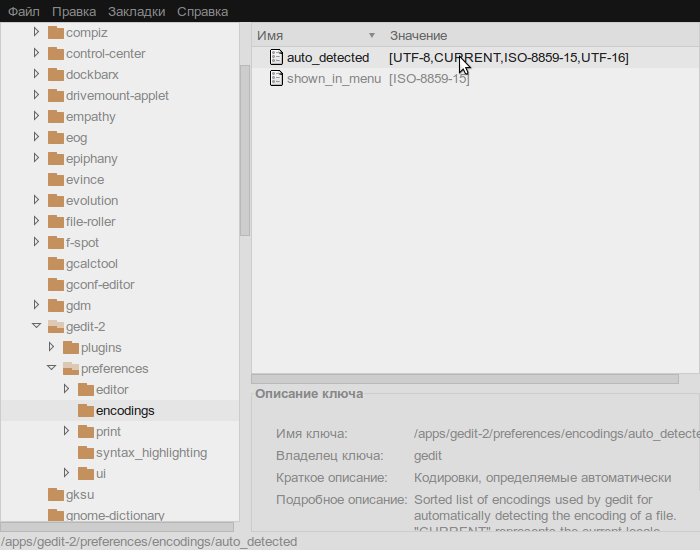Click the tree pane horizontal scrollbar

[117, 527]
